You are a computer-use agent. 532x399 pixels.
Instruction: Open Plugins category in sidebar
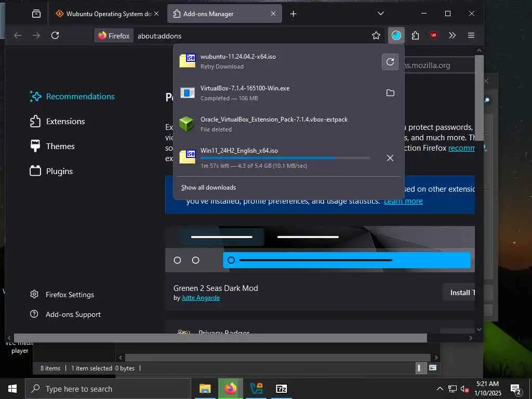[51, 171]
